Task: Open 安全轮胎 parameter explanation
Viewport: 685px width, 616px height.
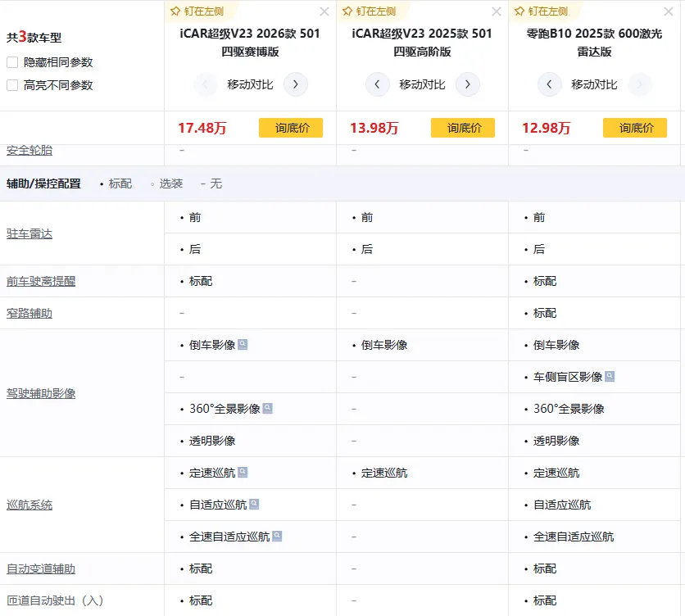Action: point(29,150)
